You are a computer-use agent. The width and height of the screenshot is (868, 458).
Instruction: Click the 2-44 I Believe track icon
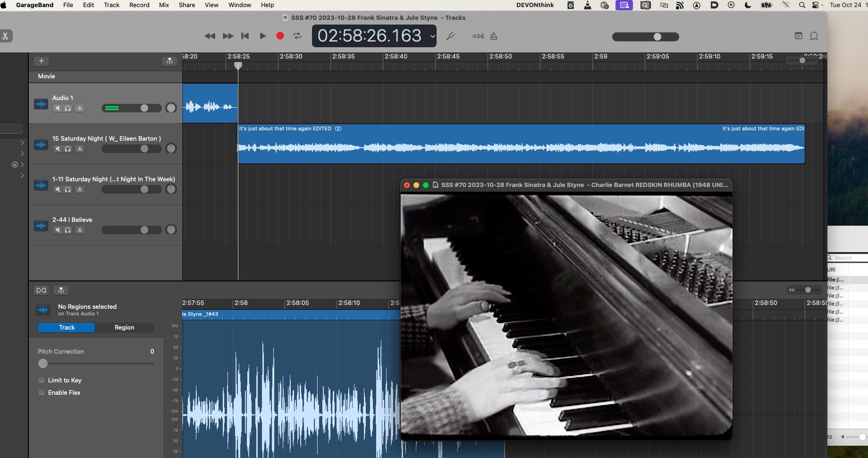[x=41, y=226]
